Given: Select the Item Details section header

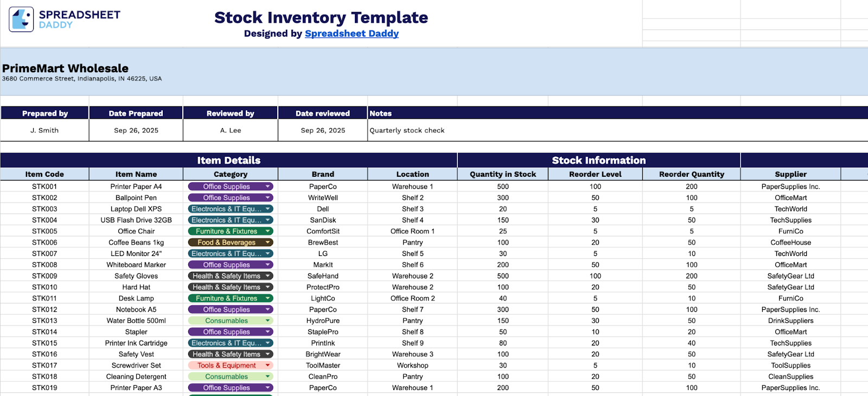Looking at the screenshot, I should 228,160.
